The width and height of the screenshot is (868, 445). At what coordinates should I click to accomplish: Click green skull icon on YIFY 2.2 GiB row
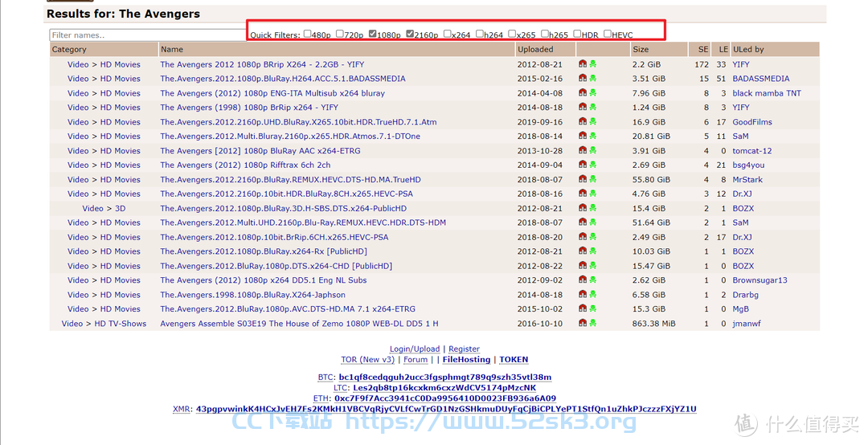click(593, 63)
